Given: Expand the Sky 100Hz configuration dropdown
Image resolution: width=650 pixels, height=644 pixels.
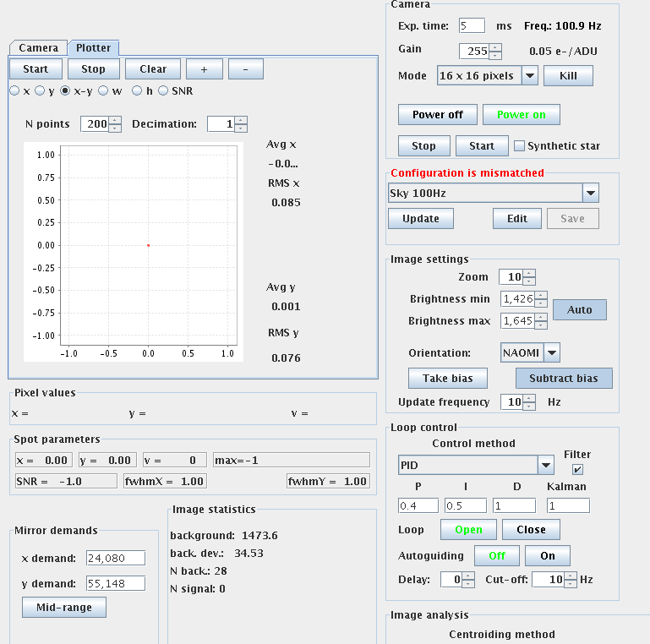Looking at the screenshot, I should (x=591, y=194).
